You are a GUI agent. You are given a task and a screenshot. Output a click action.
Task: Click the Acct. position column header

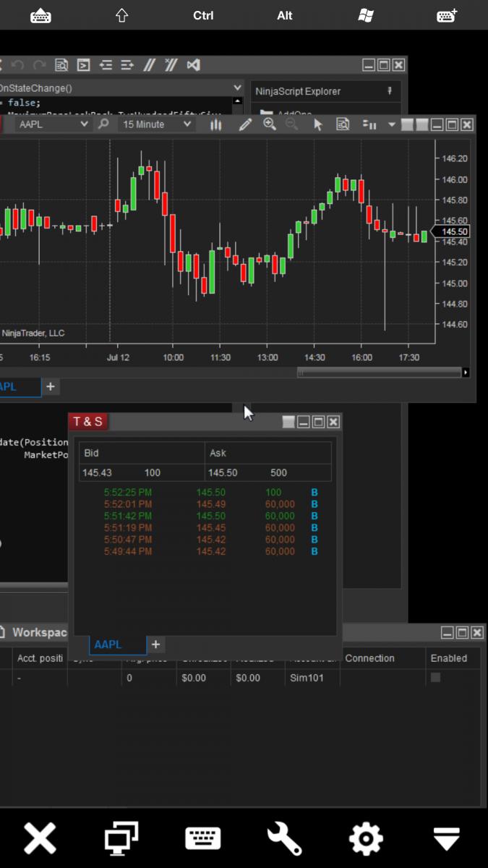[x=40, y=658]
